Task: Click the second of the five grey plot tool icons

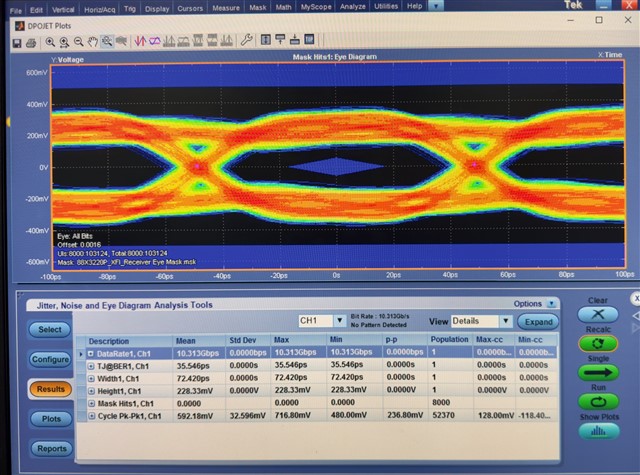Action: (183, 41)
